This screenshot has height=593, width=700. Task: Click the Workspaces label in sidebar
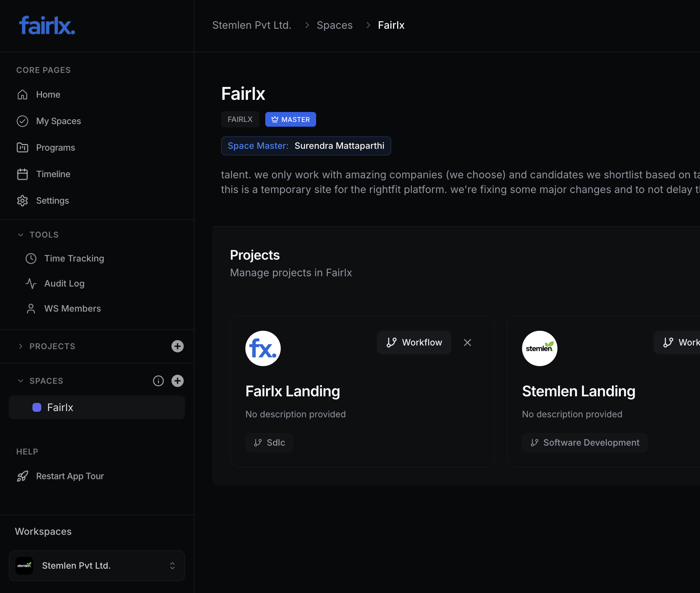coord(43,531)
